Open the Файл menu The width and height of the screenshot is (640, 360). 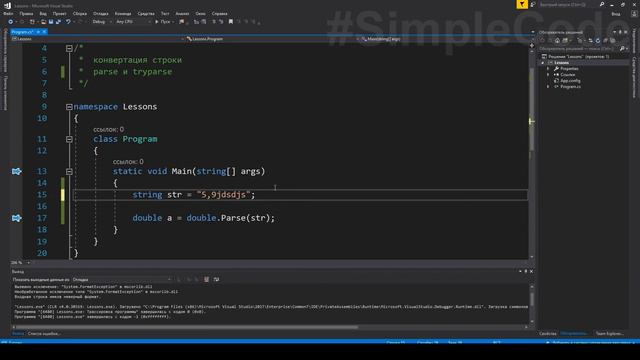pyautogui.click(x=8, y=14)
